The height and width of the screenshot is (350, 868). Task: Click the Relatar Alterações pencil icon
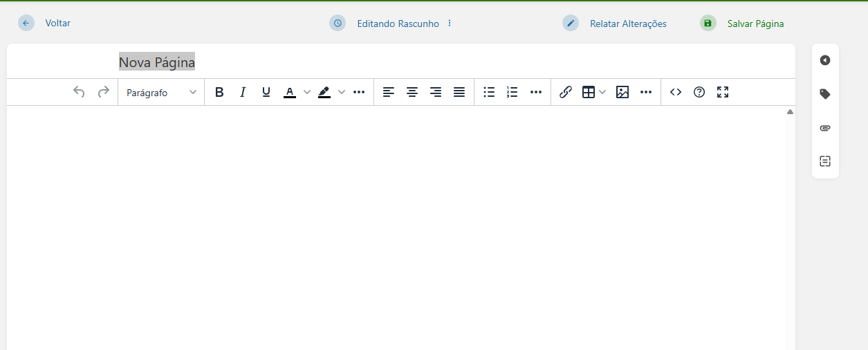[571, 23]
